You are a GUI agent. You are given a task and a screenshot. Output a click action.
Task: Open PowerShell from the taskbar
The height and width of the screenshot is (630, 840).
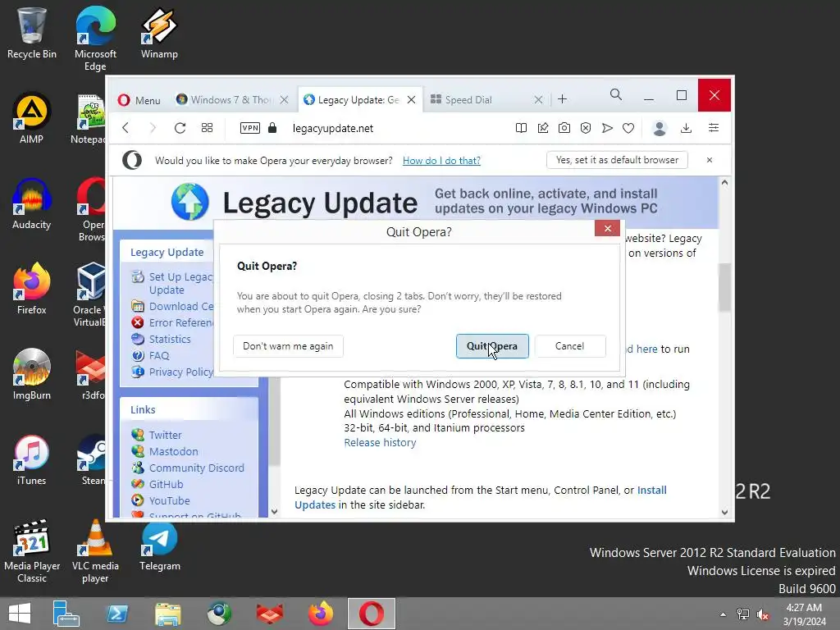click(x=117, y=614)
